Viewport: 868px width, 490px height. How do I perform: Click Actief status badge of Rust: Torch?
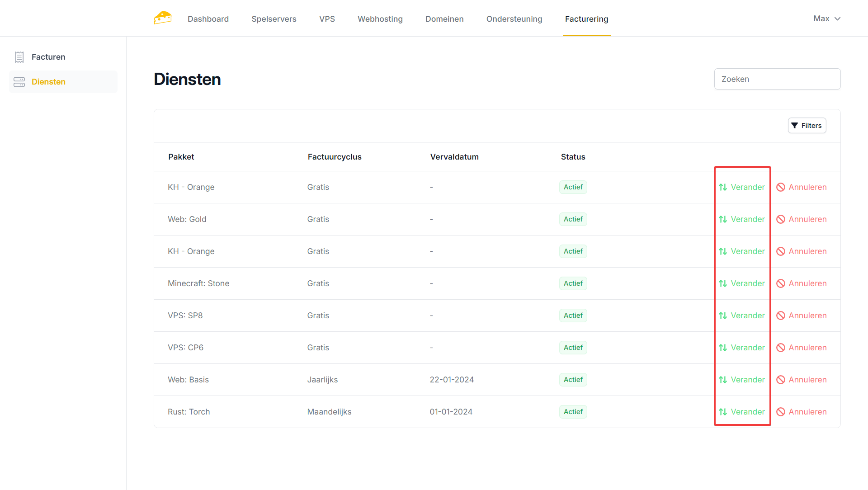(573, 412)
